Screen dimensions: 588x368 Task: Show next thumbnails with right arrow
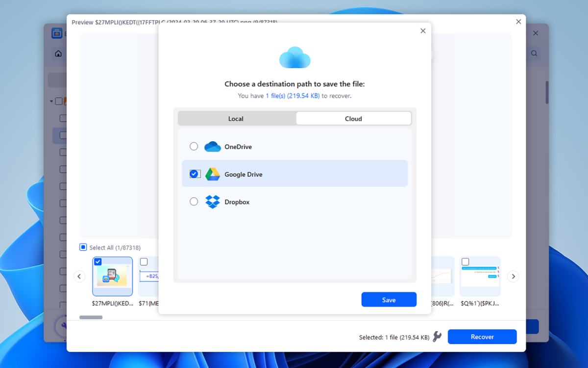pyautogui.click(x=513, y=276)
